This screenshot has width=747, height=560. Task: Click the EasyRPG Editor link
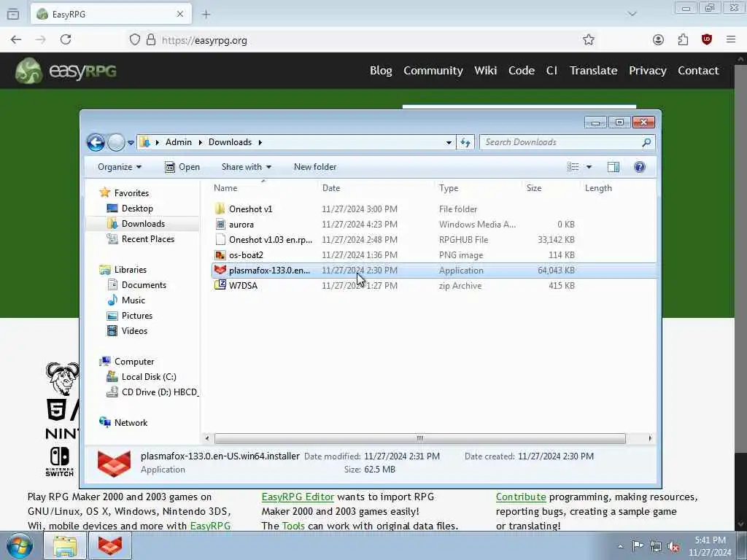[x=298, y=497]
